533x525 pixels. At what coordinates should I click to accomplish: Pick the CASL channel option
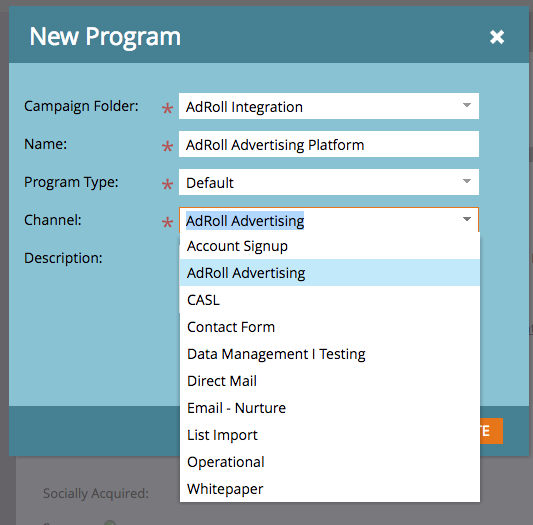tap(330, 300)
